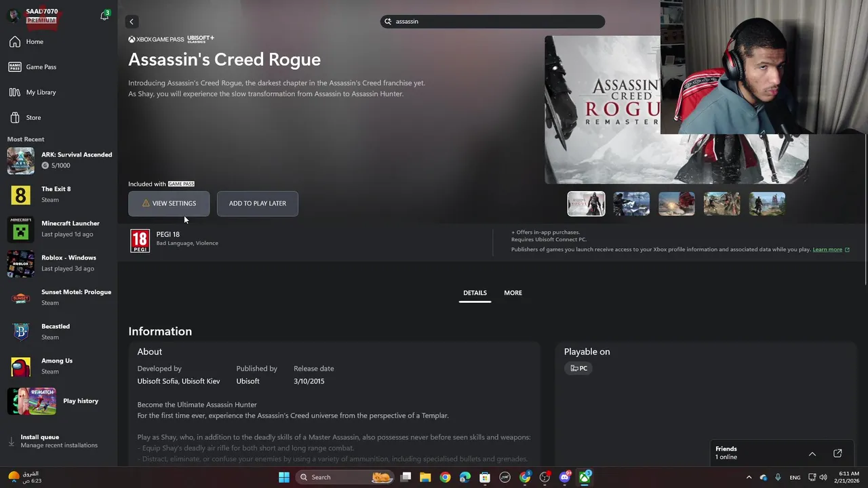Open Microsoft Edge on the taskbar
Screen dimensions: 868x488
pyautogui.click(x=465, y=477)
